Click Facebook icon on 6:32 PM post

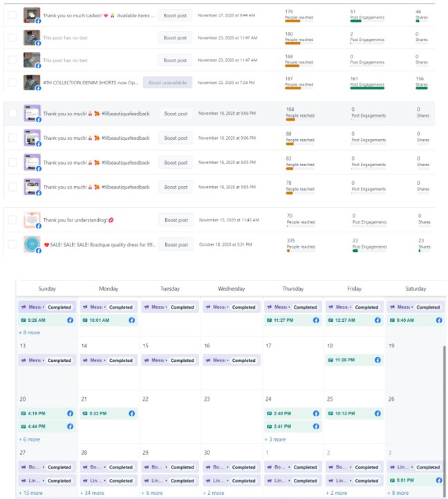click(x=131, y=413)
